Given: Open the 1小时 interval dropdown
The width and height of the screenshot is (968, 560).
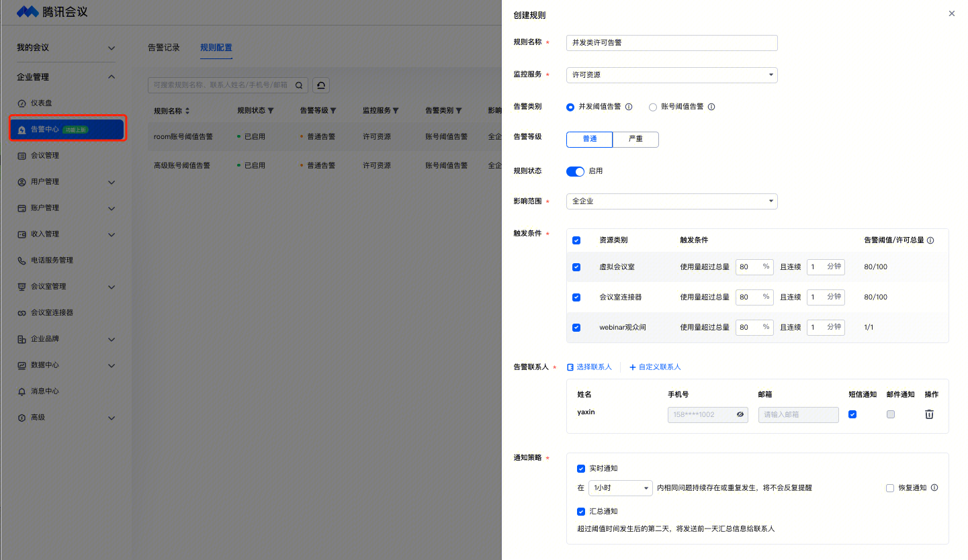Looking at the screenshot, I should [x=621, y=488].
